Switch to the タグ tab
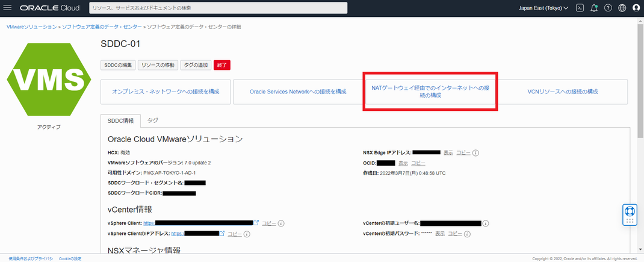The image size is (644, 262). (x=152, y=120)
